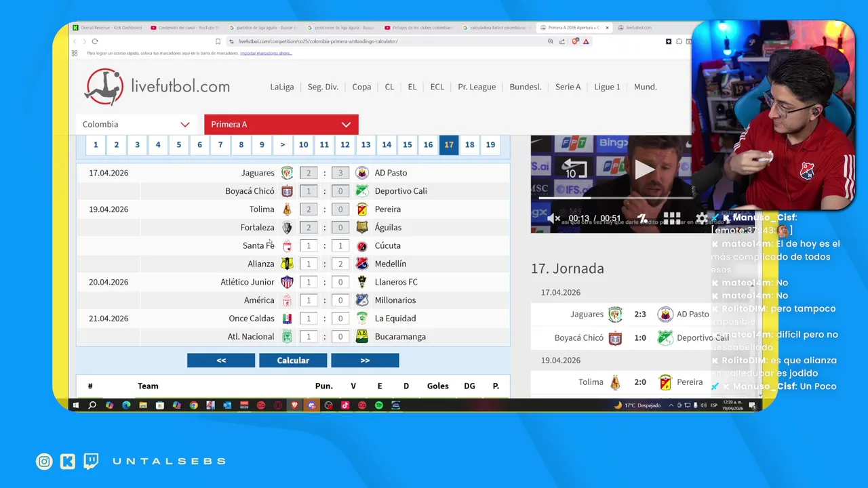The height and width of the screenshot is (488, 868).
Task: Edit Atl. Nacional home score field
Action: point(309,336)
